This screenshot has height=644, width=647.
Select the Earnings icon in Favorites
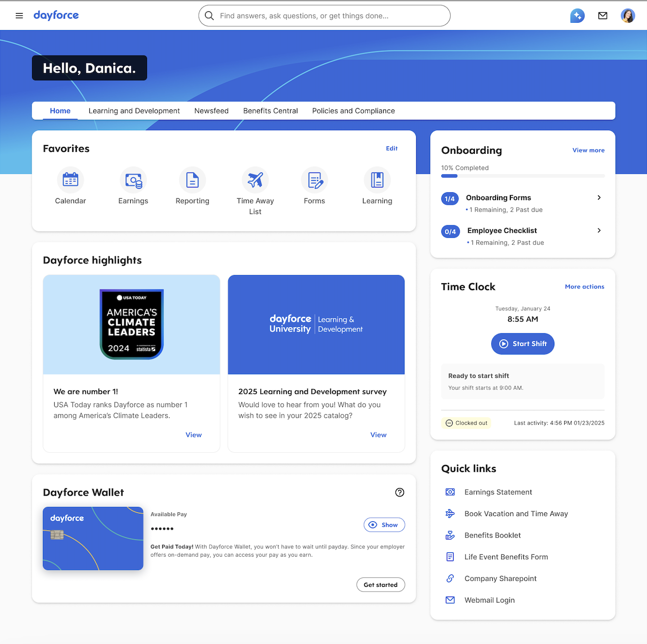click(x=133, y=180)
